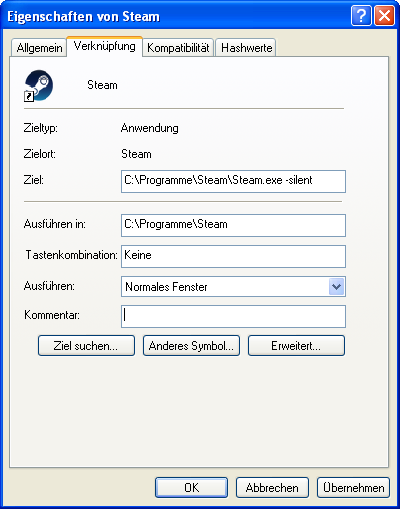The height and width of the screenshot is (509, 400).
Task: Click the Anwendung Zieltyp value
Action: [x=150, y=128]
